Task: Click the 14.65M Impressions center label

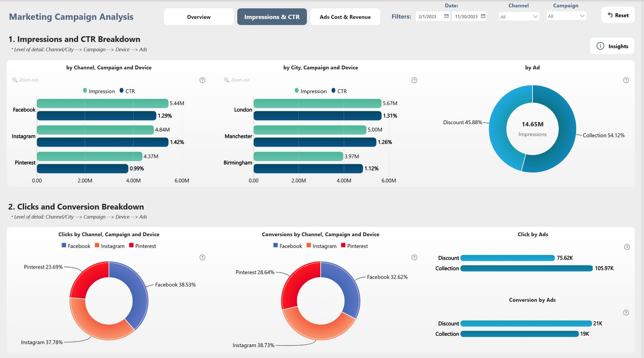Action: pyautogui.click(x=533, y=129)
